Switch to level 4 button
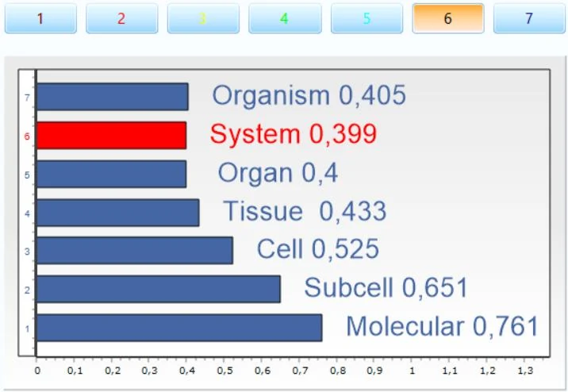Screen dimensions: 568x392 point(285,18)
